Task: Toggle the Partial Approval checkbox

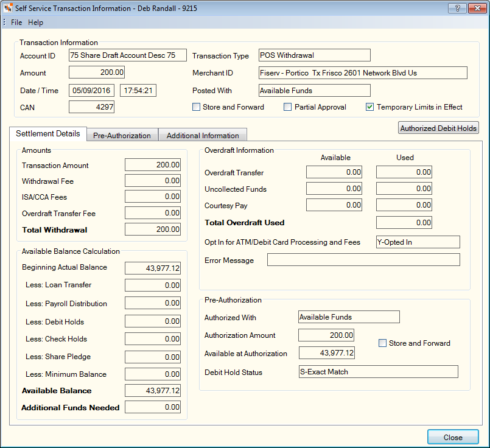Action: point(287,107)
